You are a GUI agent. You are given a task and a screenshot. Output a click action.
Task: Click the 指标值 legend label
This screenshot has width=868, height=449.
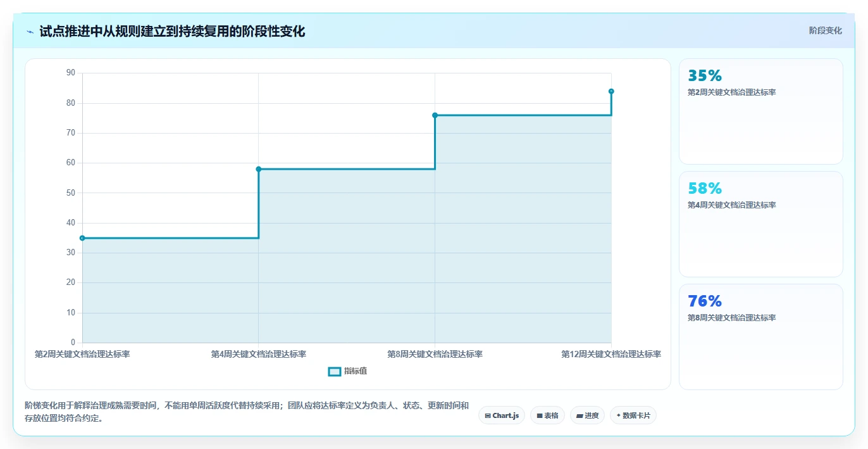click(x=356, y=371)
